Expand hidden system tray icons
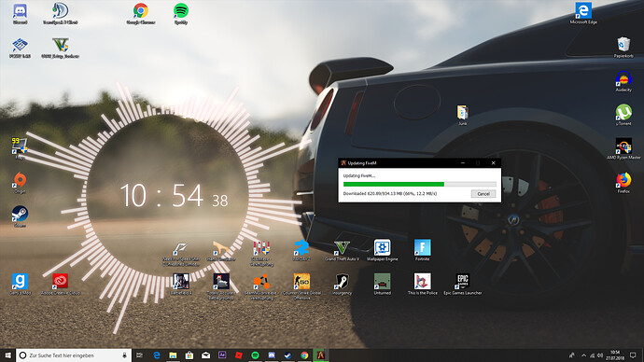The width and height of the screenshot is (644, 362). tap(583, 355)
